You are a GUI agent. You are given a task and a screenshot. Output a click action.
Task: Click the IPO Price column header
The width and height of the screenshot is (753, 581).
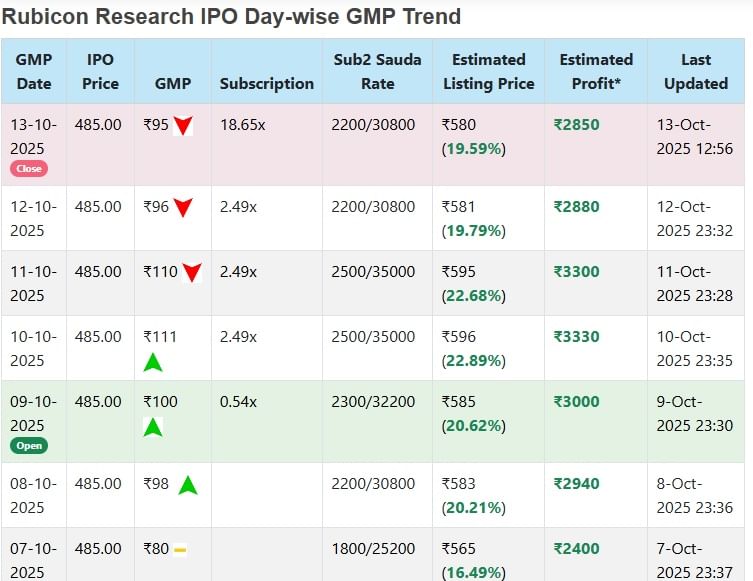(x=100, y=71)
